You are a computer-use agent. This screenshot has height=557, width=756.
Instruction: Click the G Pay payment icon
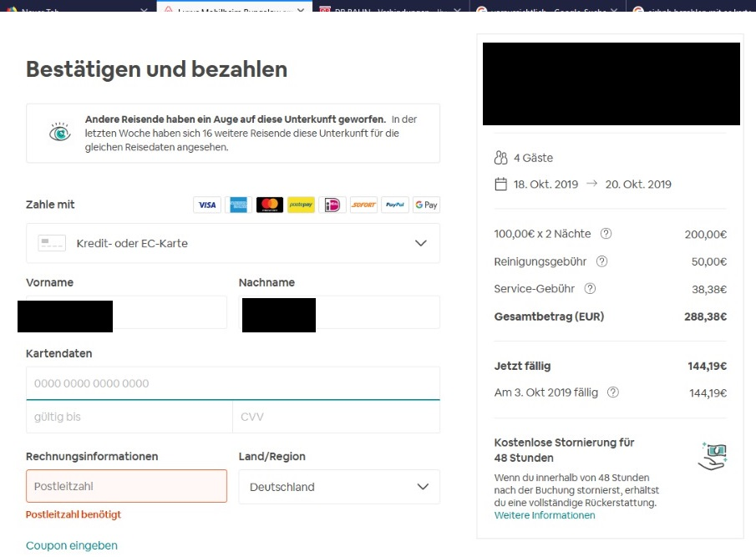click(x=426, y=205)
